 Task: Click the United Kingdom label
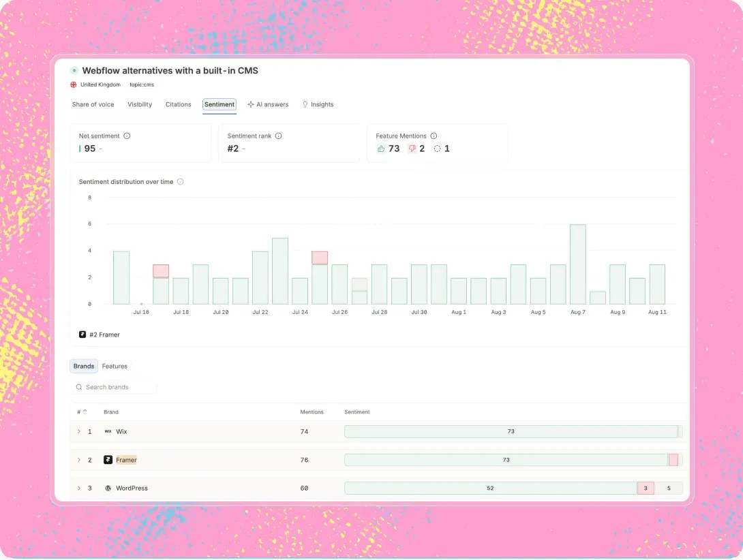tap(100, 84)
